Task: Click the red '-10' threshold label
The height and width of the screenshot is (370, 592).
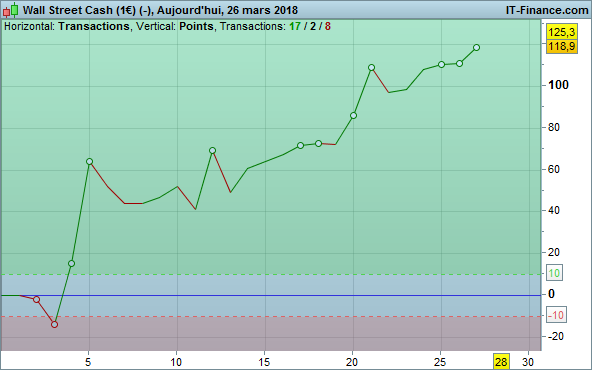Action: 556,315
